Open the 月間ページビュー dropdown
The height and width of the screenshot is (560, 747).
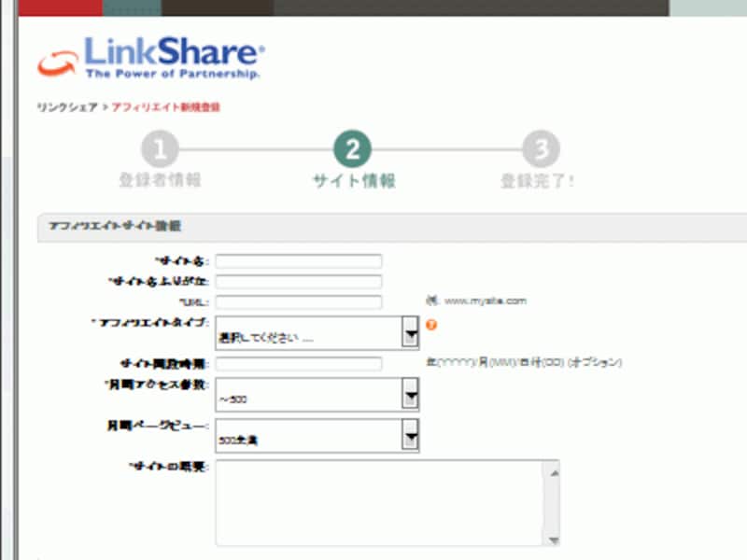click(x=317, y=435)
